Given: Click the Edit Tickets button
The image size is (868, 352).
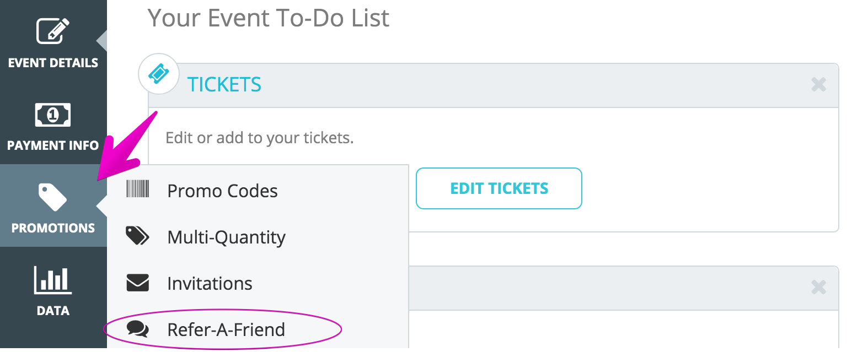Looking at the screenshot, I should coord(499,188).
